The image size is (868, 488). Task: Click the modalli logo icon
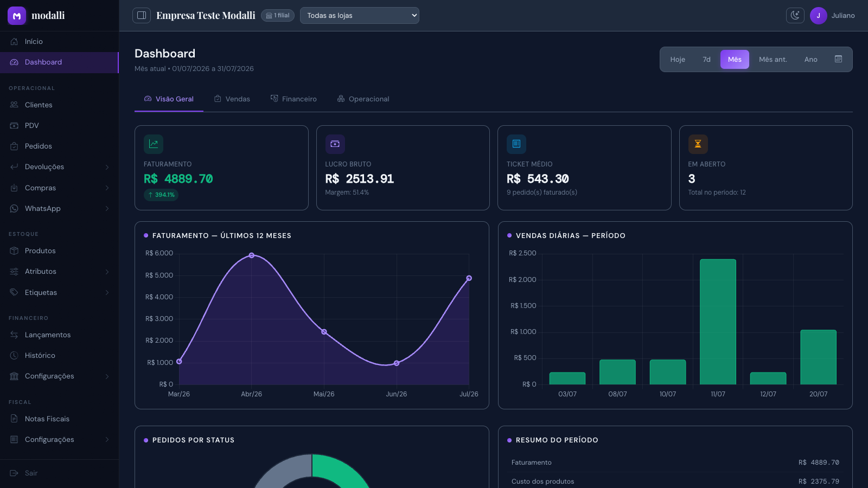17,16
